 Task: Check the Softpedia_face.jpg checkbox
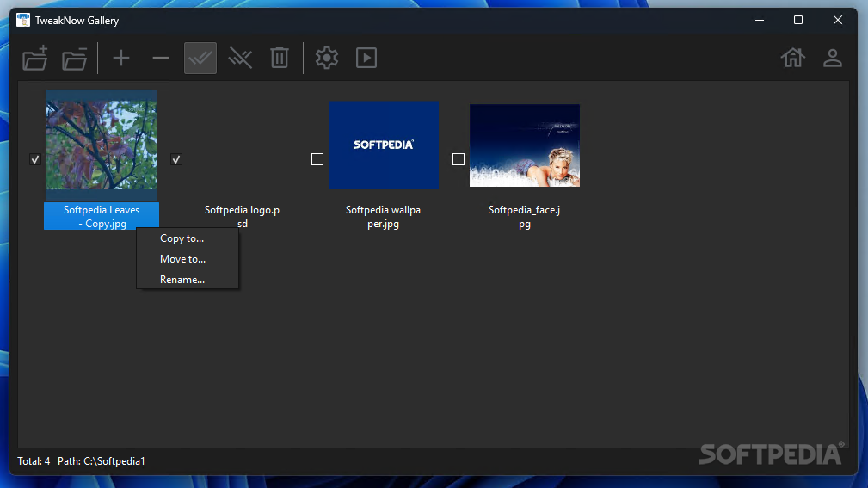coord(459,159)
